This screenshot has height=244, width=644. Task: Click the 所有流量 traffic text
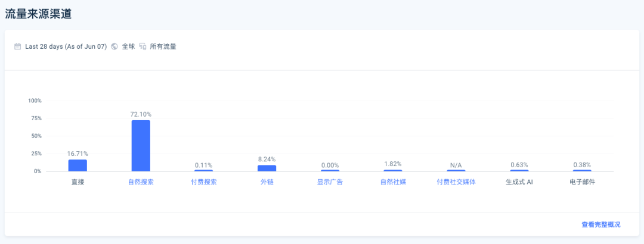tap(163, 46)
